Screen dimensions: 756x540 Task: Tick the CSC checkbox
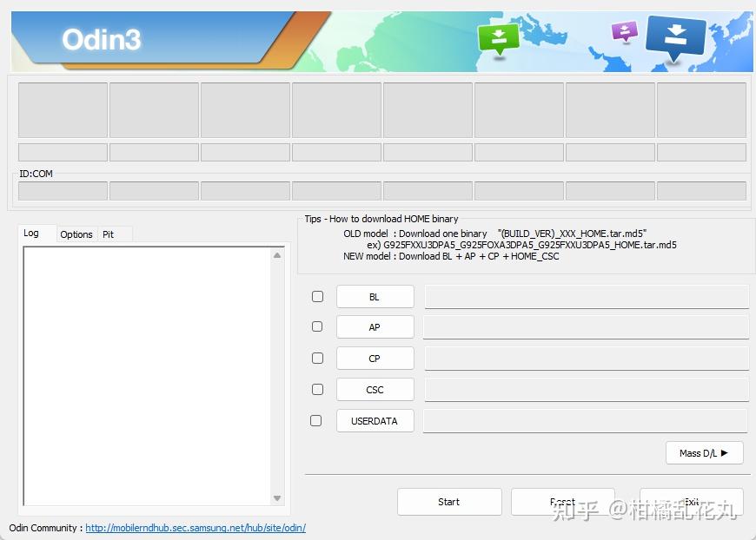pos(317,389)
